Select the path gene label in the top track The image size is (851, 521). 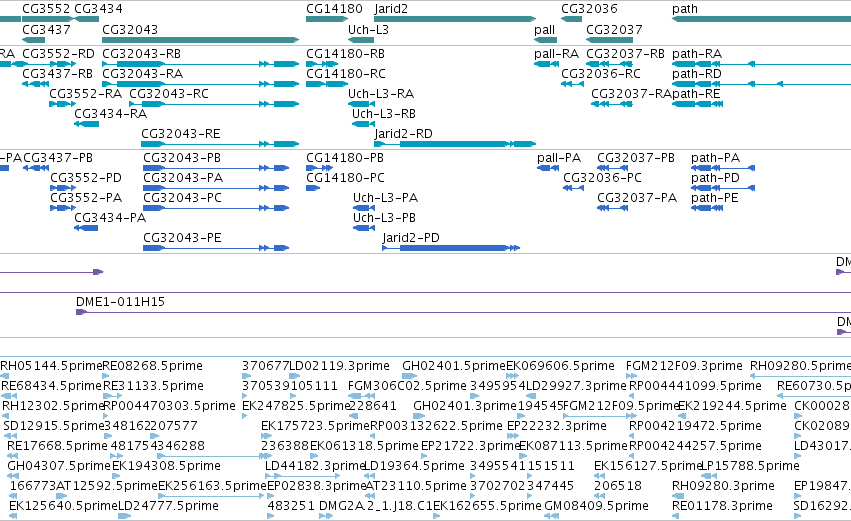(685, 9)
